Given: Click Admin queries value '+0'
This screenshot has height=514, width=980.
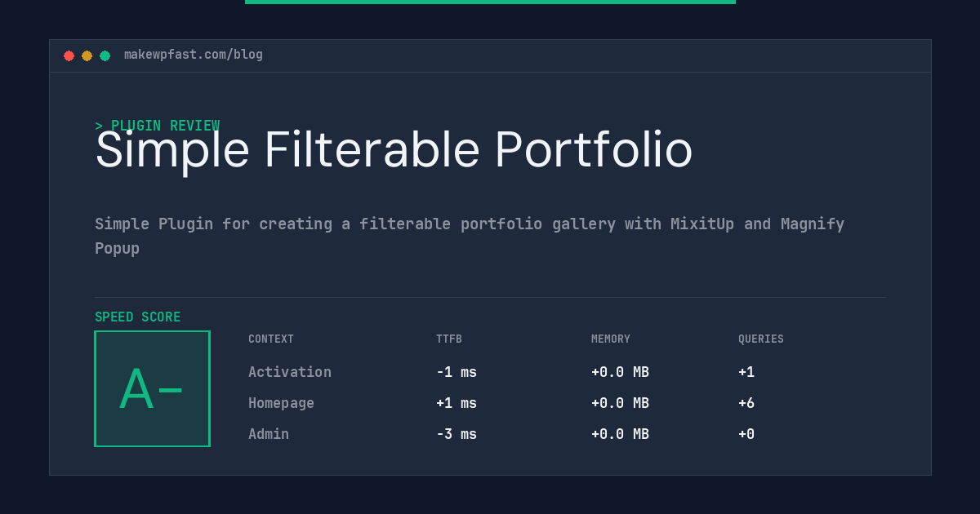Looking at the screenshot, I should (x=746, y=434).
